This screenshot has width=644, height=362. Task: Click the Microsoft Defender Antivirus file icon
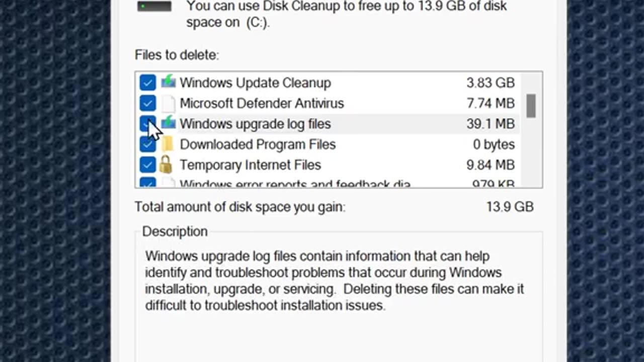(169, 104)
